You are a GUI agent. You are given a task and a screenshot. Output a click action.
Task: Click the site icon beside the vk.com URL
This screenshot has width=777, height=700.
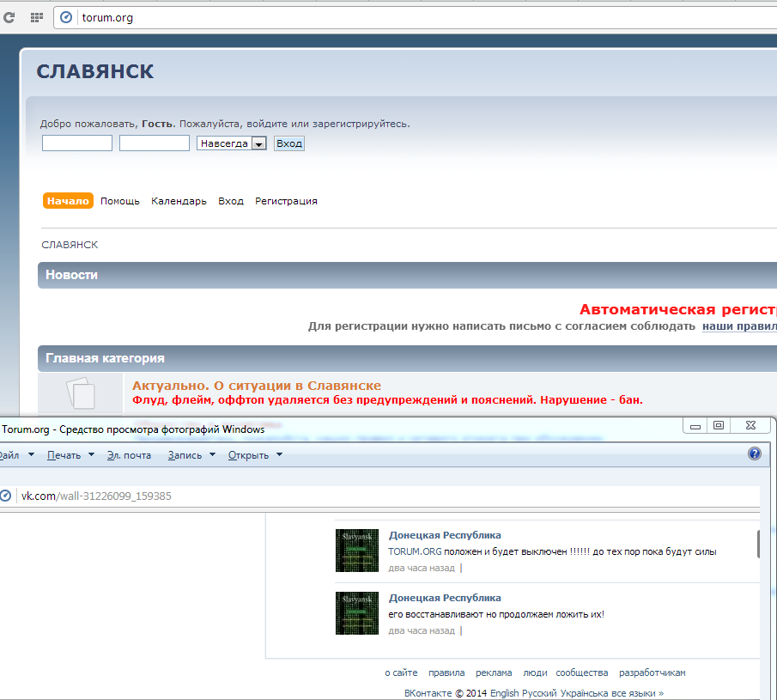click(x=5, y=496)
